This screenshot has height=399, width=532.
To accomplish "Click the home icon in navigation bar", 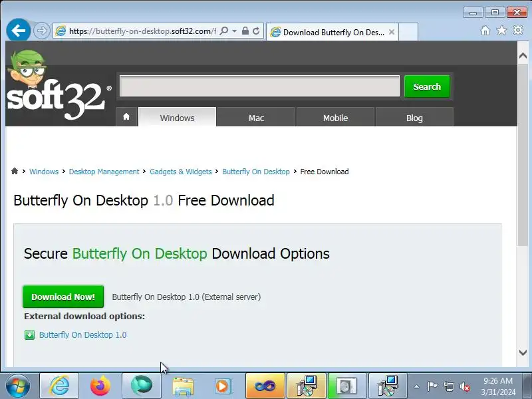I will point(126,117).
